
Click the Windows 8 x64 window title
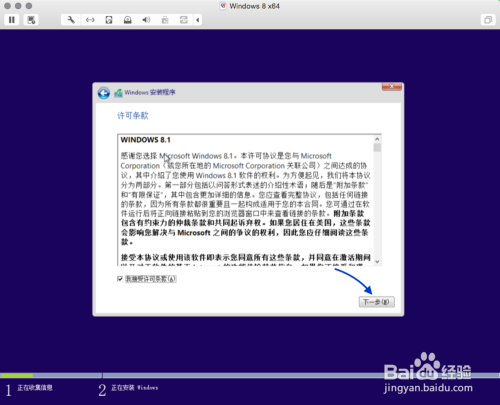[254, 6]
